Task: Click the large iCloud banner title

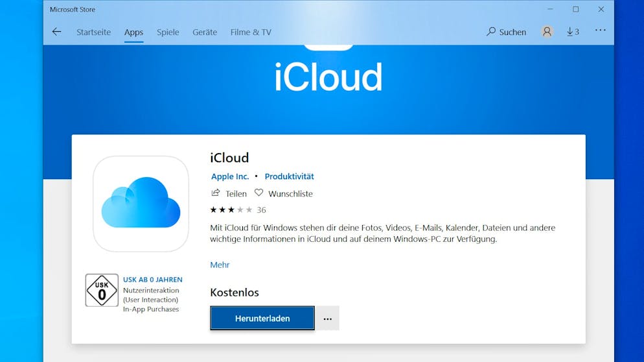Action: pyautogui.click(x=328, y=77)
